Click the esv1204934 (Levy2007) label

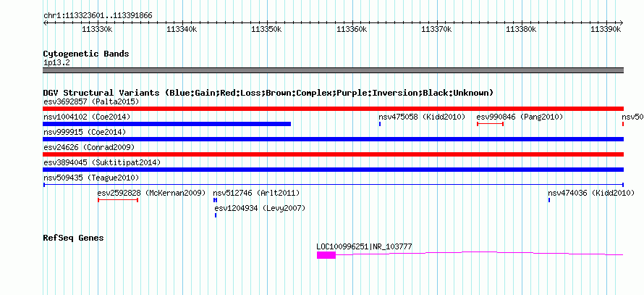point(260,208)
